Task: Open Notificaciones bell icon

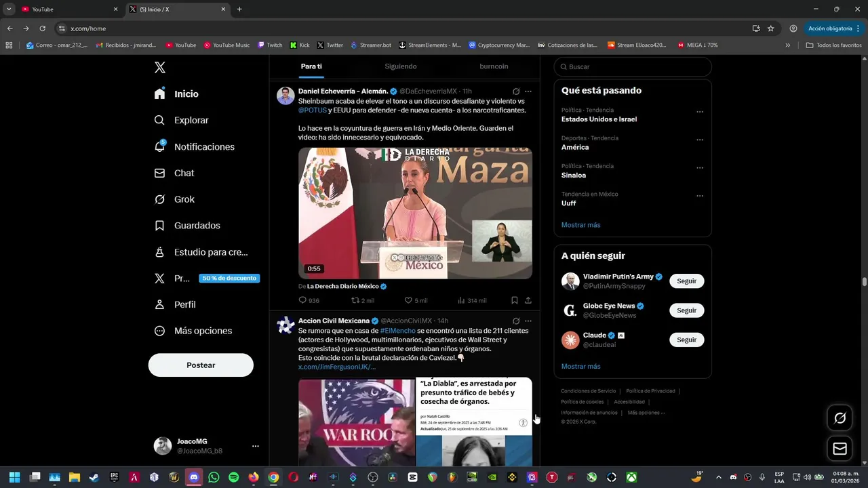Action: [x=195, y=146]
